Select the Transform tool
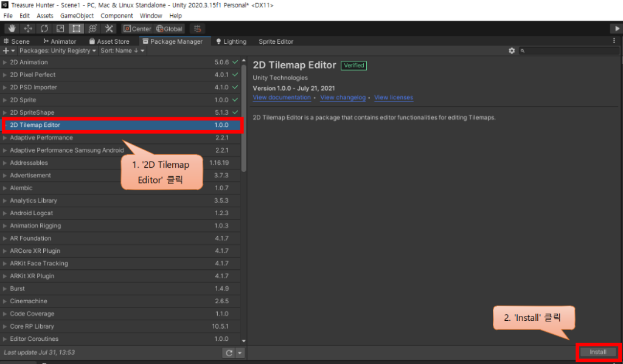Image resolution: width=623 pixels, height=364 pixels. [x=92, y=29]
